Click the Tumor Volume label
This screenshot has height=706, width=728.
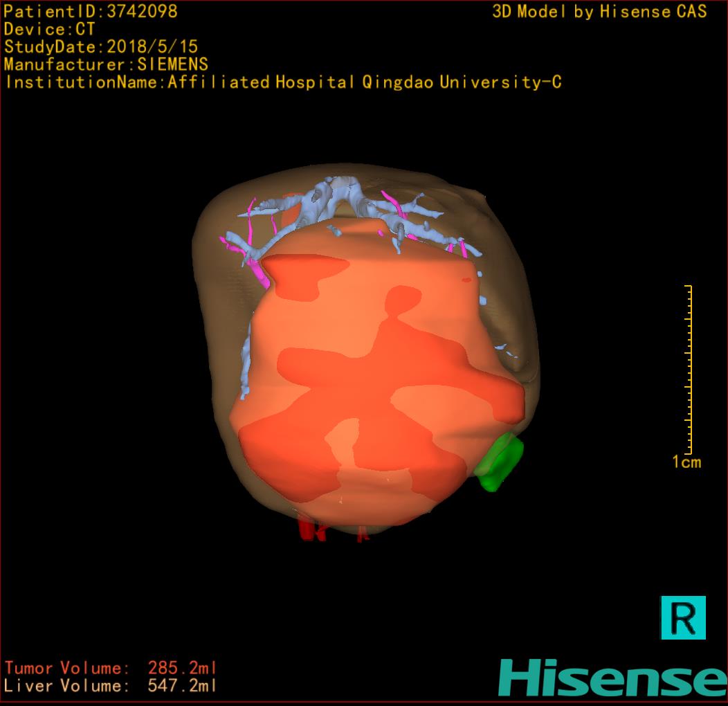pos(66,668)
